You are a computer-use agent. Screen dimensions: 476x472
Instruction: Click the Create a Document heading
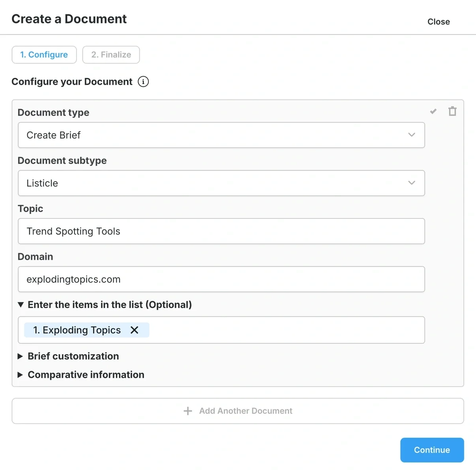(69, 19)
